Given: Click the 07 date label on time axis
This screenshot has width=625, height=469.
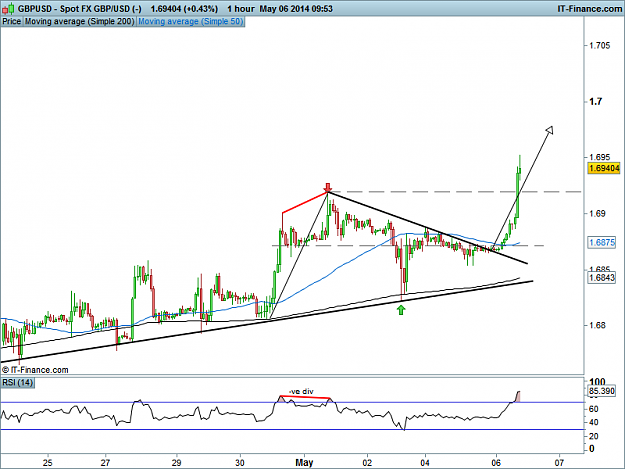Looking at the screenshot, I should point(559,463).
